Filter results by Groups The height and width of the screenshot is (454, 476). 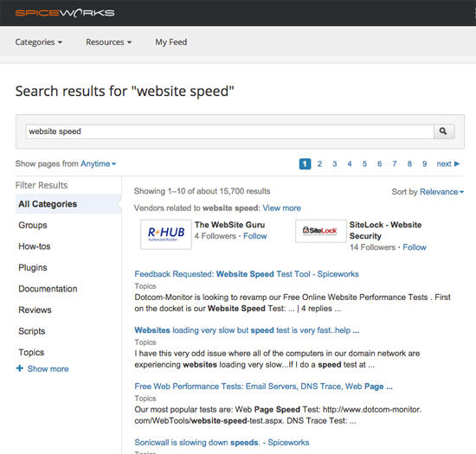[33, 225]
